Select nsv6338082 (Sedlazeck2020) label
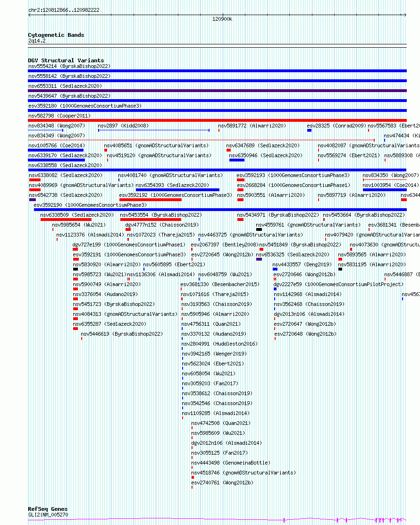Viewport: 420px width, 525px height. point(66,175)
